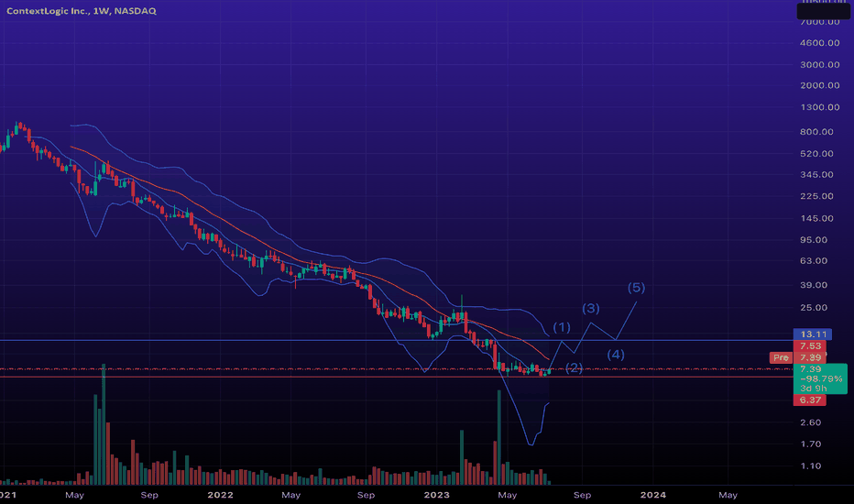Viewport: 854px width, 504px height.
Task: Select the wave label (4)
Action: [616, 355]
